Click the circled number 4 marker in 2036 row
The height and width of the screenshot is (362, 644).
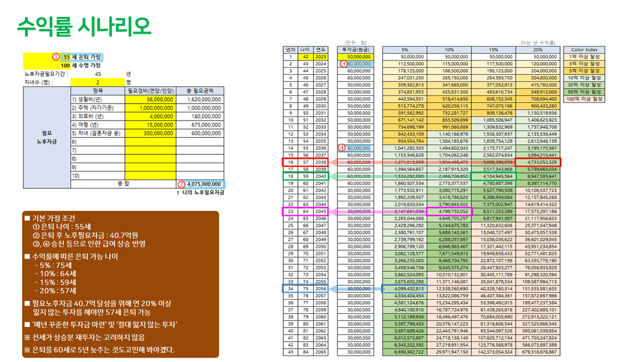(342, 148)
